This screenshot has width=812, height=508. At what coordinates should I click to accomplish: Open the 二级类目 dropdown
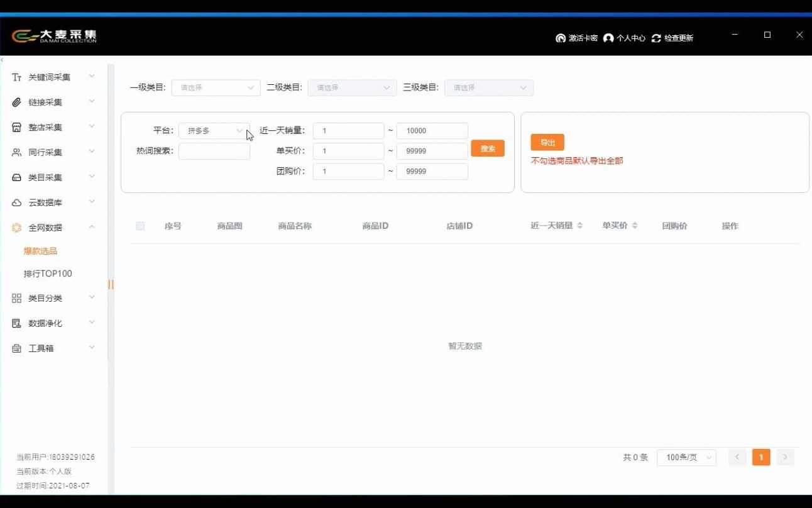[352, 88]
